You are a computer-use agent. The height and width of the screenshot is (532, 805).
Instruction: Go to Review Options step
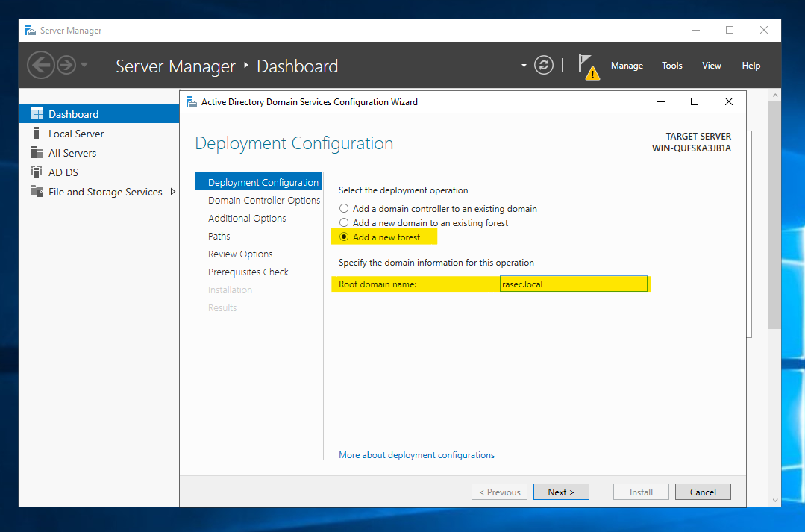(x=240, y=254)
